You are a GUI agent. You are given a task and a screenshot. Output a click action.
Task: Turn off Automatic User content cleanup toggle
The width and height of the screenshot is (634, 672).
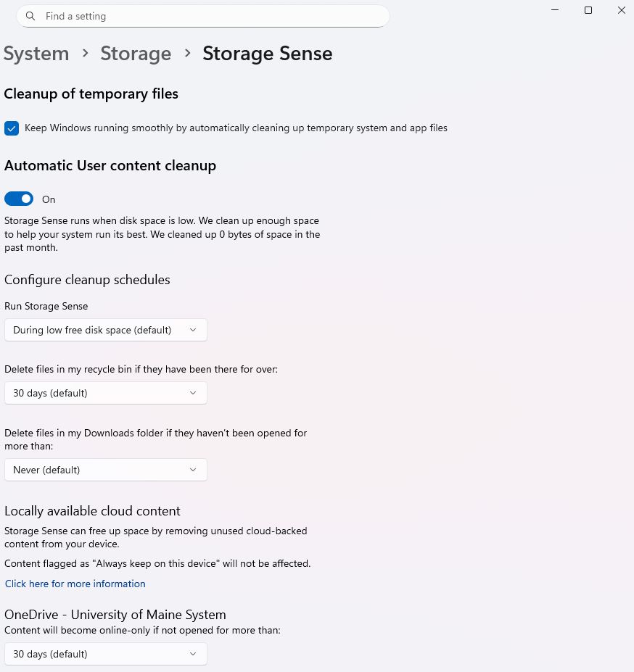(x=19, y=199)
